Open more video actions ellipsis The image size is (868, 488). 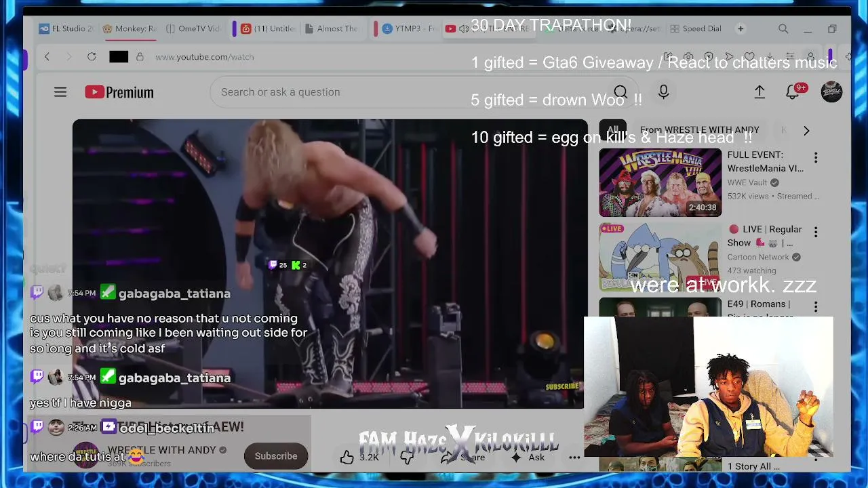574,457
